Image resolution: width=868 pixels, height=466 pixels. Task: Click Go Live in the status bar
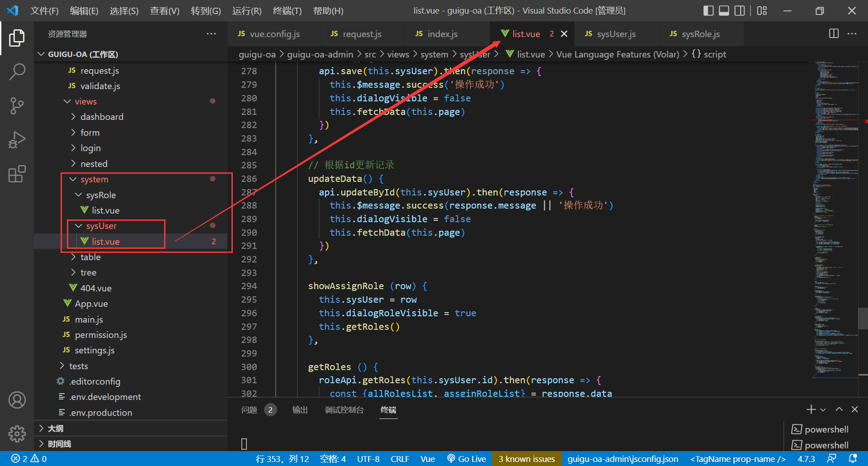[467, 459]
